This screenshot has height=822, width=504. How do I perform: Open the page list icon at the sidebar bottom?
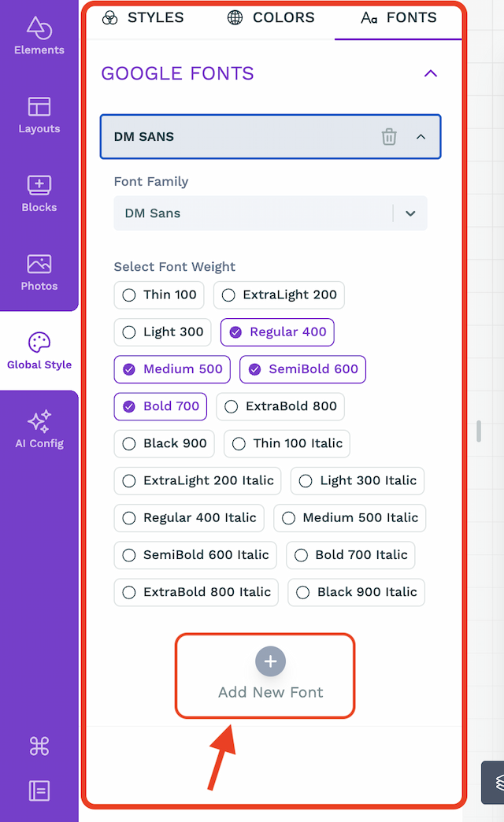(x=39, y=791)
